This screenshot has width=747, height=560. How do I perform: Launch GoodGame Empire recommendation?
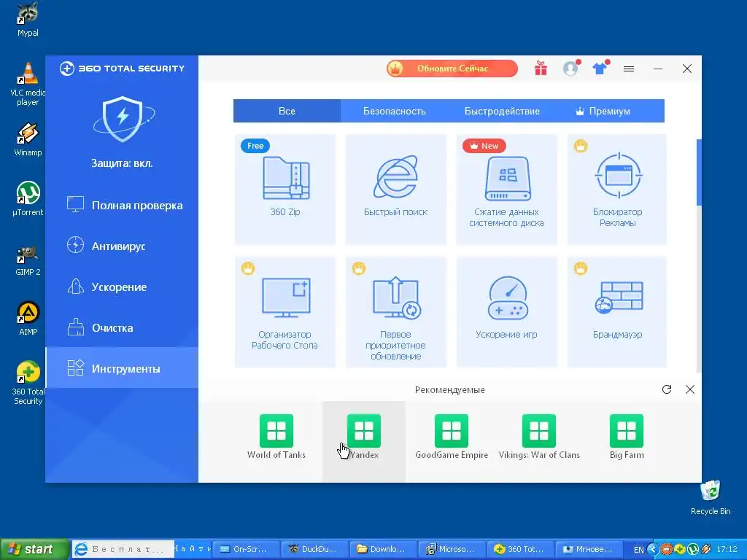(452, 437)
